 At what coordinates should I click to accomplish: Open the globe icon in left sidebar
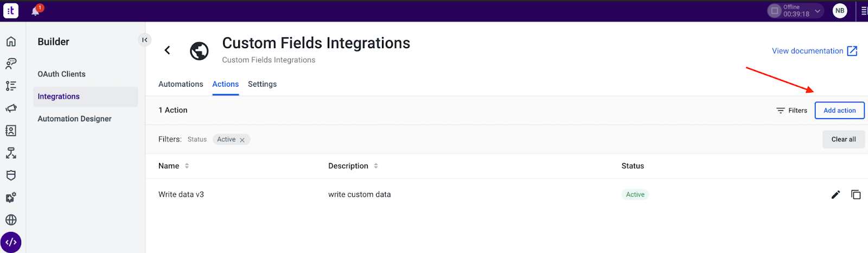11,220
